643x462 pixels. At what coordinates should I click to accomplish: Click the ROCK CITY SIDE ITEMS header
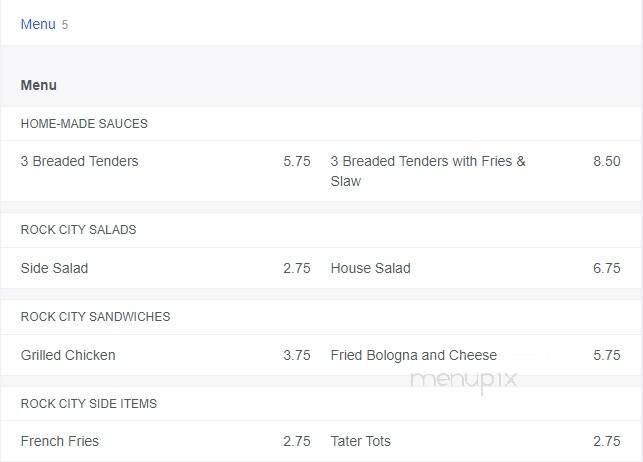tap(89, 403)
